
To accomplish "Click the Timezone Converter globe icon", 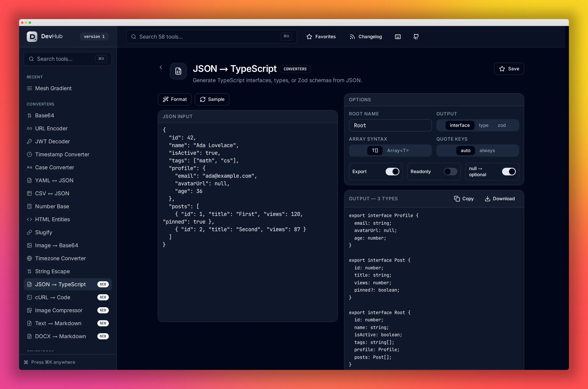I will click(x=29, y=258).
